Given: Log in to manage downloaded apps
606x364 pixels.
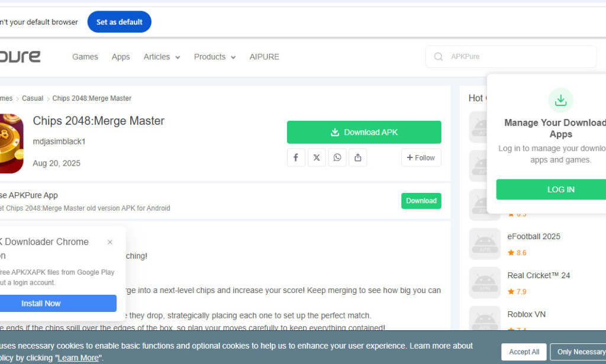Looking at the screenshot, I should (560, 189).
